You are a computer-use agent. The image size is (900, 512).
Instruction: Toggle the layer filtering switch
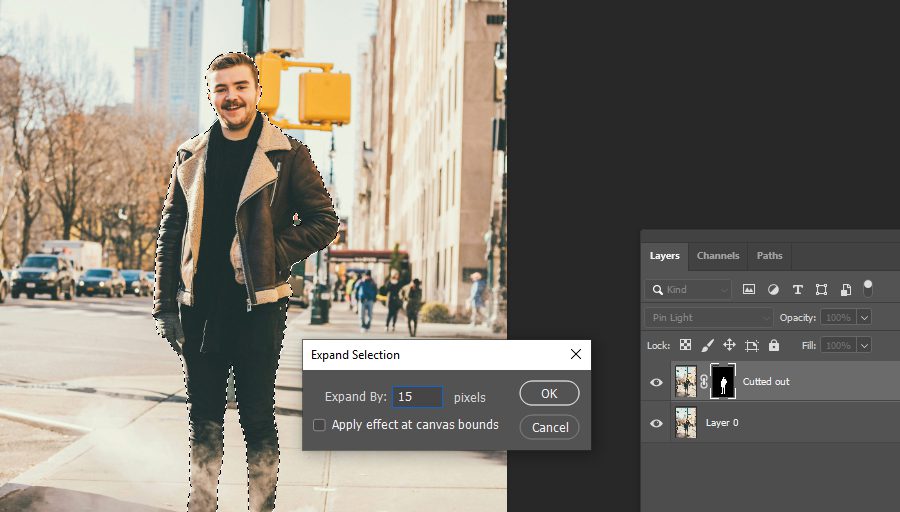[x=868, y=288]
